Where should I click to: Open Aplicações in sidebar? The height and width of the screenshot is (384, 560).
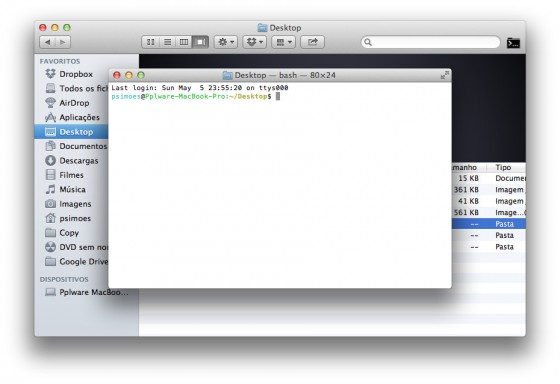pyautogui.click(x=72, y=117)
